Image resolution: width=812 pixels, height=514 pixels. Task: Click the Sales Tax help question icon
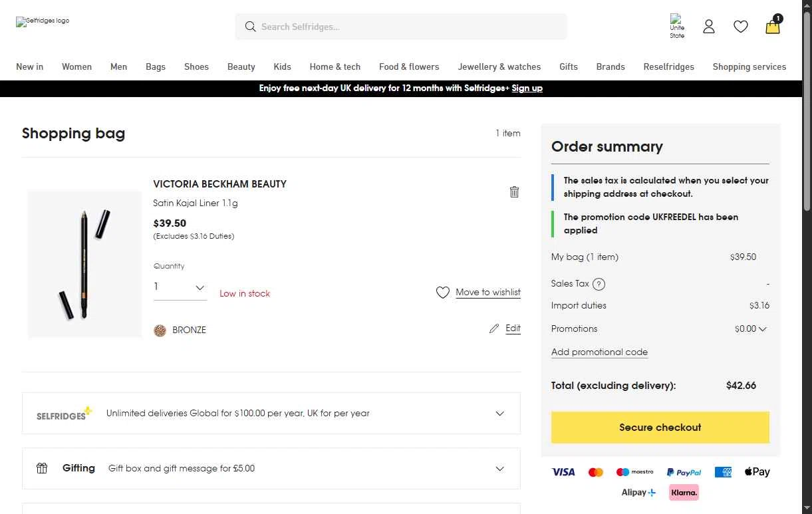tap(599, 284)
